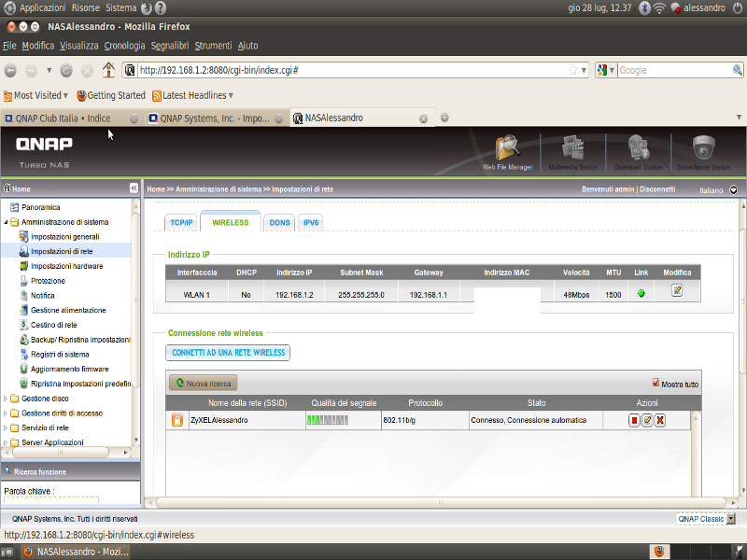
Task: Collapse the left navigation panel
Action: [134, 189]
